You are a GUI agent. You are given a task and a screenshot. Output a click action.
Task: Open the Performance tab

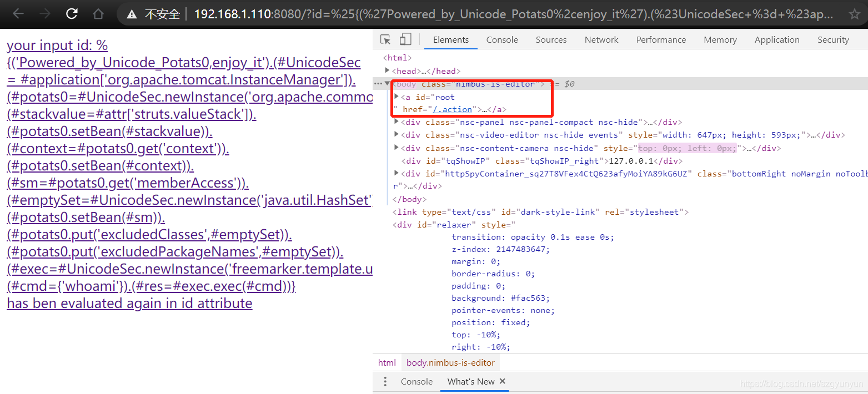pos(661,40)
